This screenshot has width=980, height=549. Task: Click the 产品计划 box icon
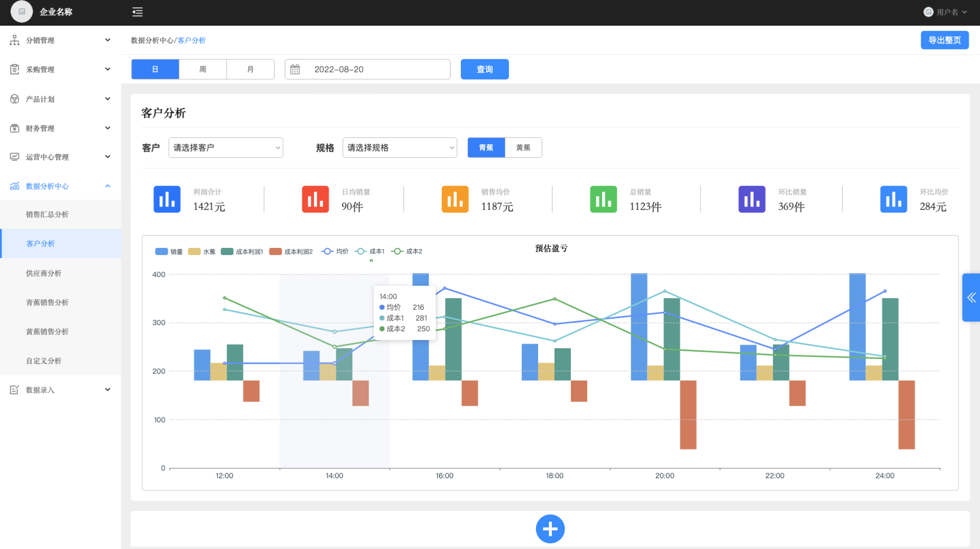pyautogui.click(x=14, y=99)
